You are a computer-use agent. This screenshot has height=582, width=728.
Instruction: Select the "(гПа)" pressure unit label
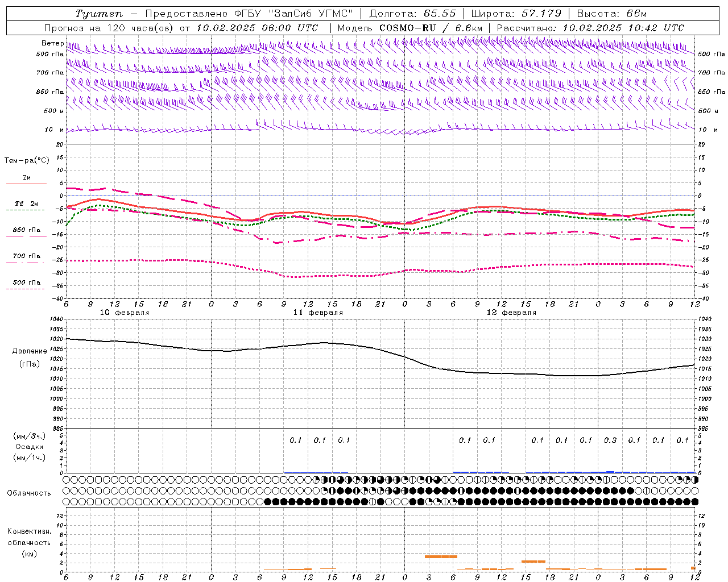pyautogui.click(x=30, y=364)
